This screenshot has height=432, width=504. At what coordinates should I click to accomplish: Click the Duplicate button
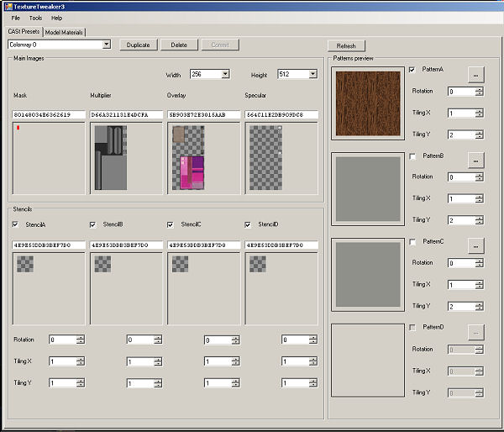(x=138, y=45)
